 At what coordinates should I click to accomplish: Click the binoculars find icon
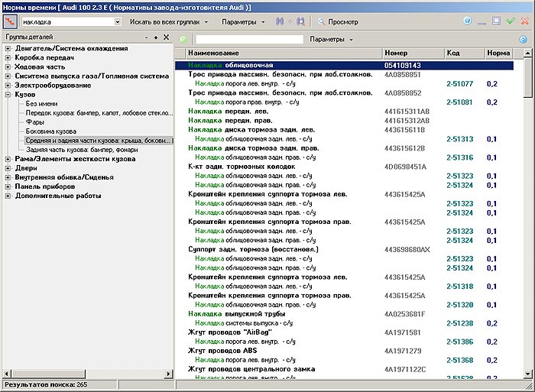click(280, 22)
